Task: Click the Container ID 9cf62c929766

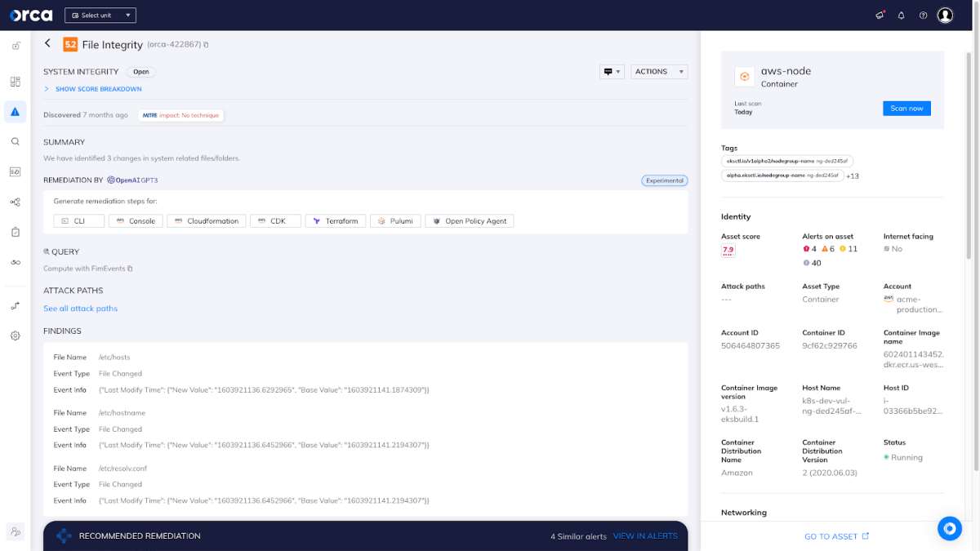Action: click(830, 346)
